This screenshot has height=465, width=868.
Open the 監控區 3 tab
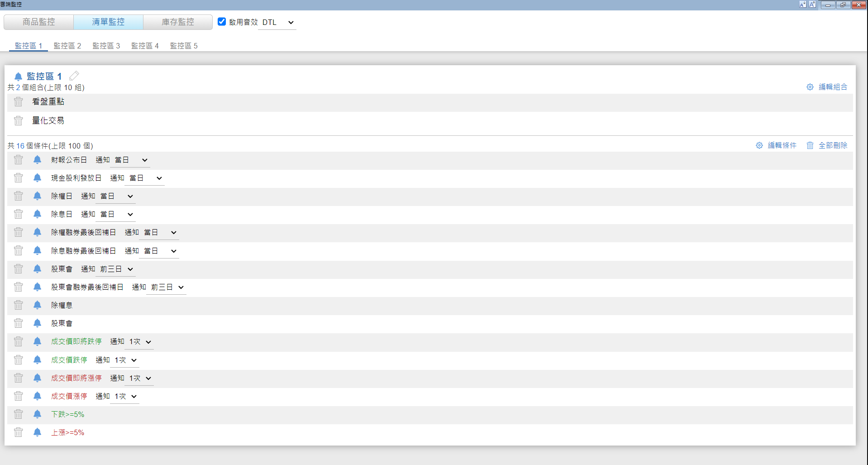click(106, 46)
